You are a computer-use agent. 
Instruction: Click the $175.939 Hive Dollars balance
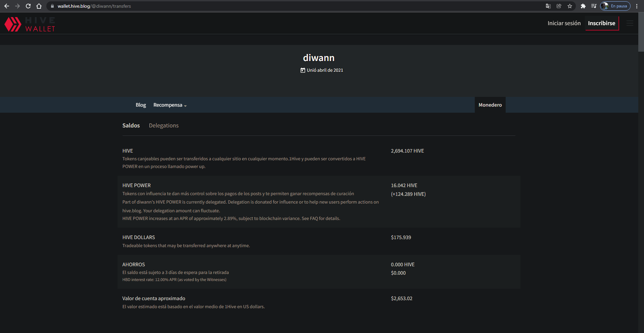[x=401, y=237]
